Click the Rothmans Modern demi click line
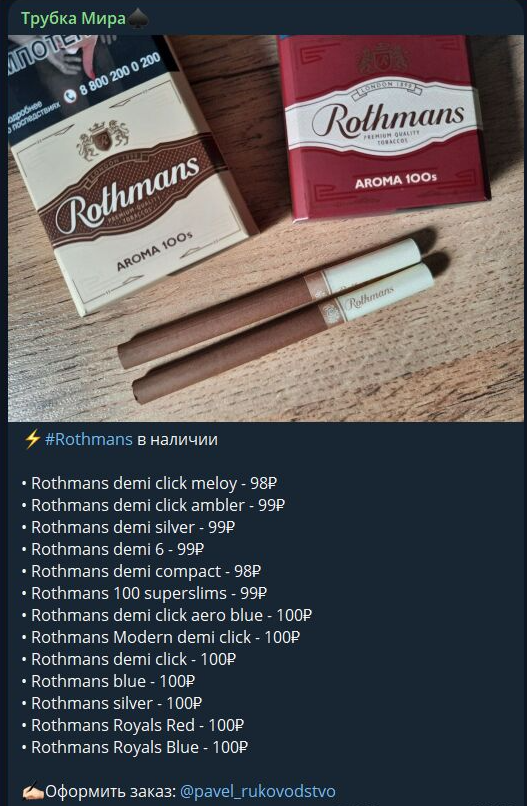527x806 pixels. pos(160,638)
